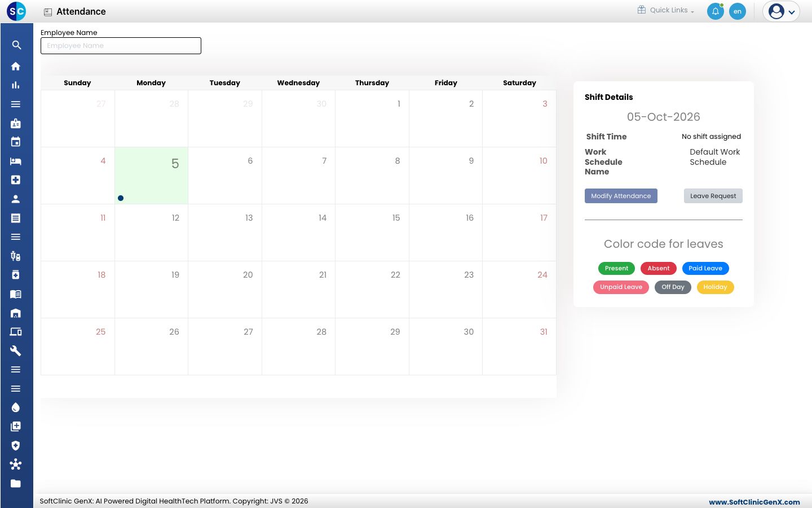Click the No shift assigned text
This screenshot has height=508, width=812.
[x=711, y=137]
